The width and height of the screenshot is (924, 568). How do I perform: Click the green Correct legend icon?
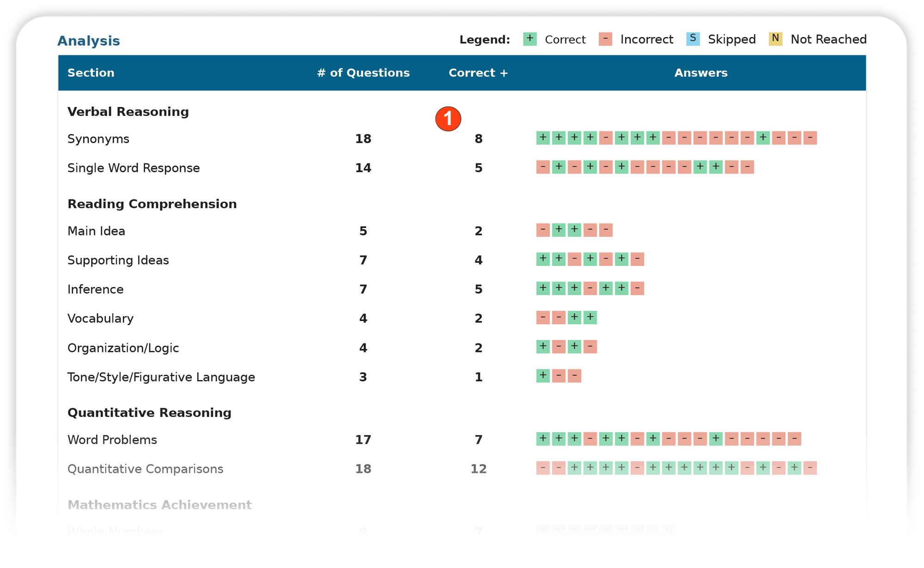529,39
